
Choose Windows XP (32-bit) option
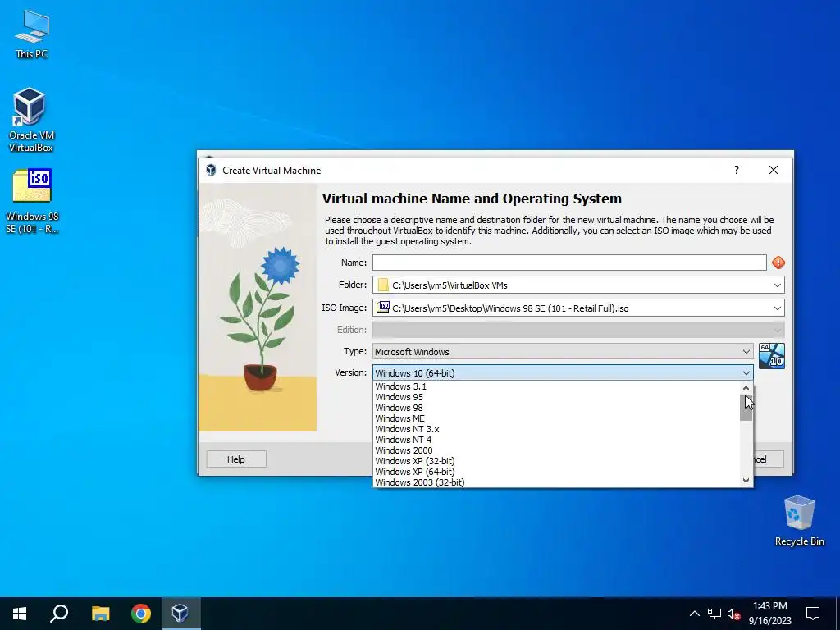556,461
